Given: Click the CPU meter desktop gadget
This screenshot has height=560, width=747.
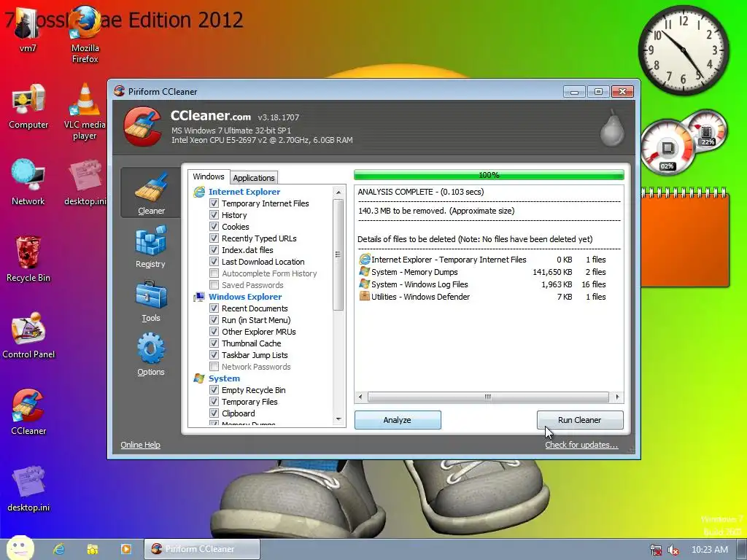Looking at the screenshot, I should (x=668, y=147).
